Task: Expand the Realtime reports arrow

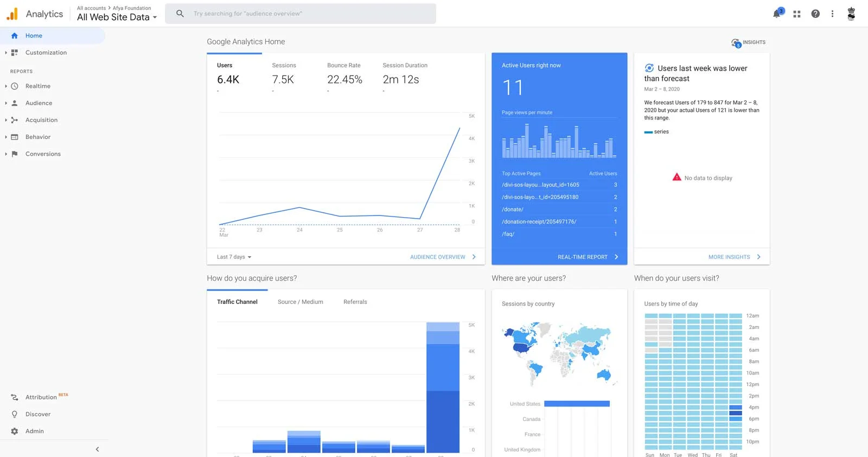Action: pos(6,86)
